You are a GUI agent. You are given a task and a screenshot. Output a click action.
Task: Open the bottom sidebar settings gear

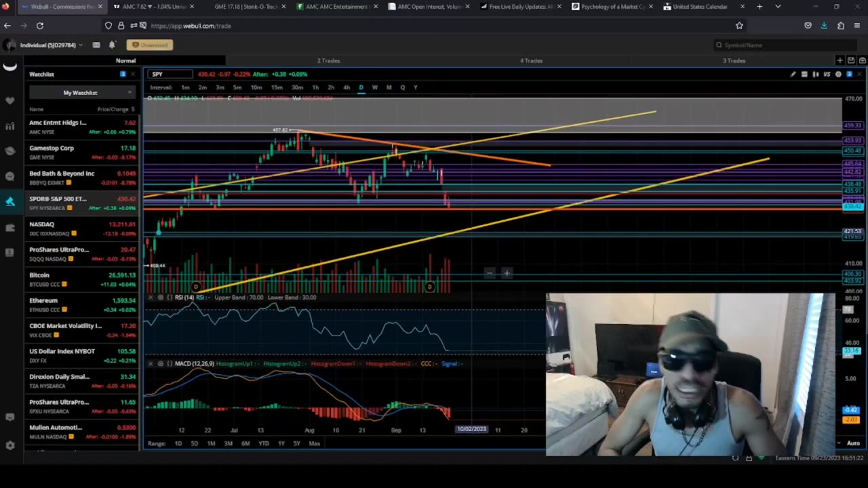9,445
